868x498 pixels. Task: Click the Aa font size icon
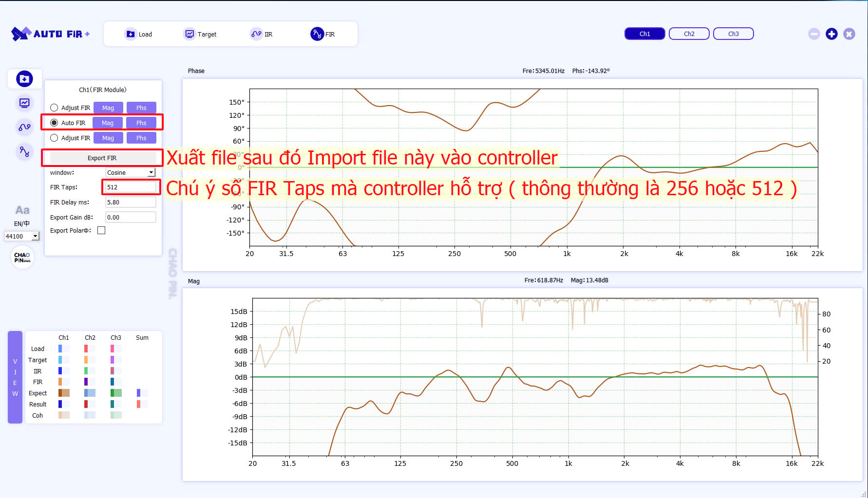[x=22, y=210]
